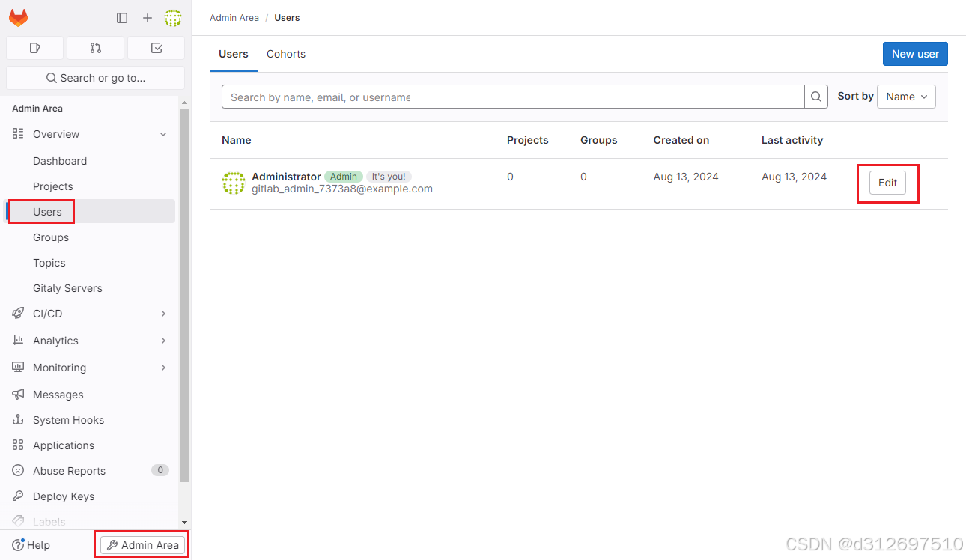The height and width of the screenshot is (560, 966).
Task: Click the Name column header
Action: click(x=237, y=140)
